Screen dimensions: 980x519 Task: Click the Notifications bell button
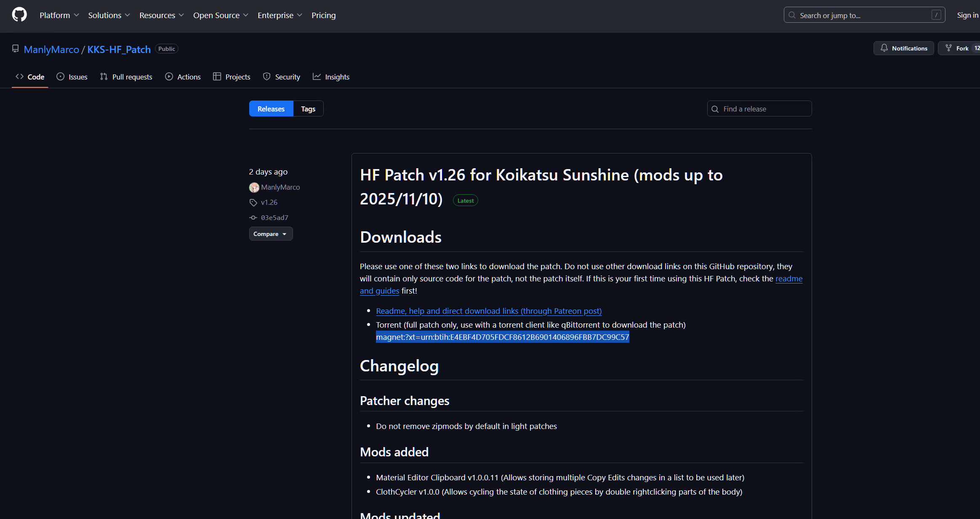(x=903, y=48)
